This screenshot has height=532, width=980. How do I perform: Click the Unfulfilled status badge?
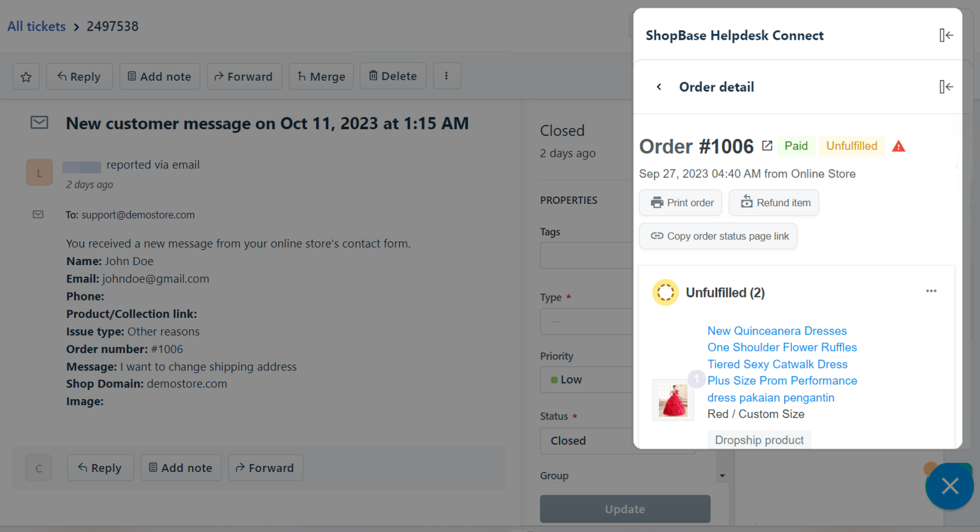[x=851, y=146]
